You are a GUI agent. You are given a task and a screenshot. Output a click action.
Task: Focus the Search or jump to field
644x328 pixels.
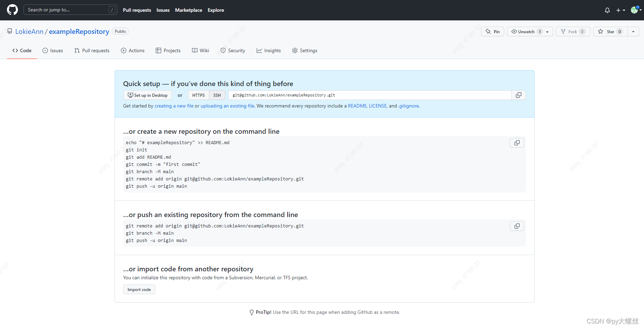point(70,10)
